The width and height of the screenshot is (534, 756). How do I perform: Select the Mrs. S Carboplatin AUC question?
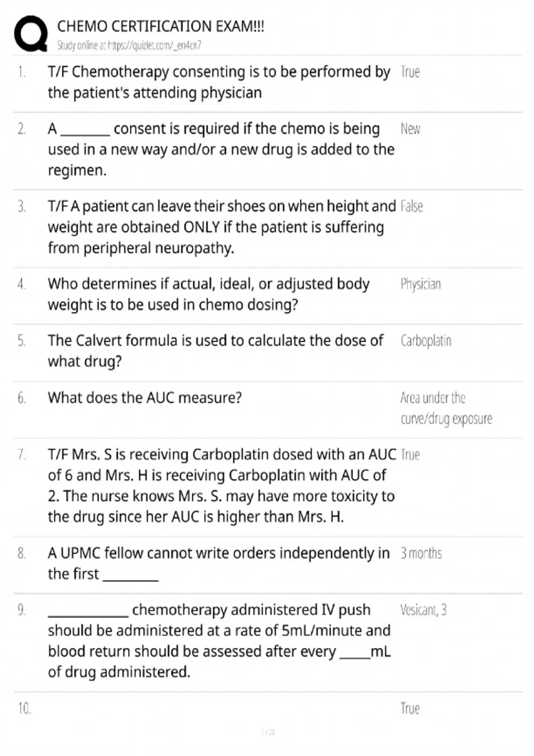coord(221,486)
